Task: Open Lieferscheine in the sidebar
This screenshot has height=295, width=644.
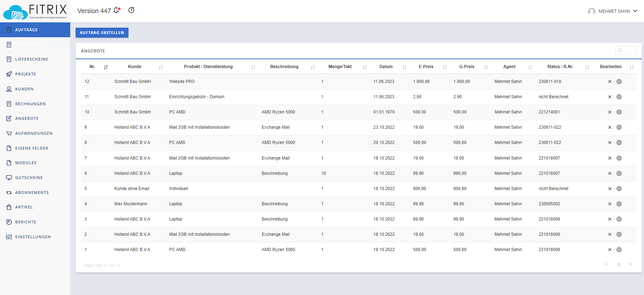Action: pyautogui.click(x=35, y=59)
